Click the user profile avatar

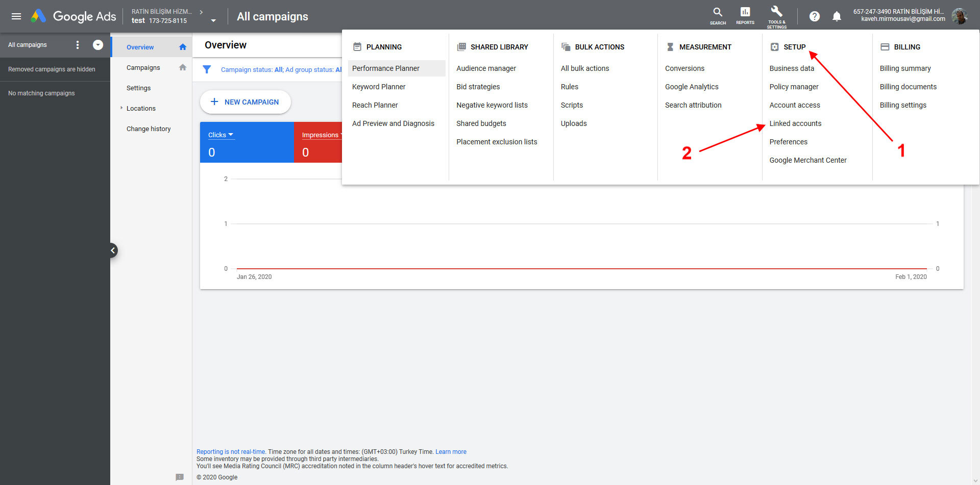tap(960, 16)
